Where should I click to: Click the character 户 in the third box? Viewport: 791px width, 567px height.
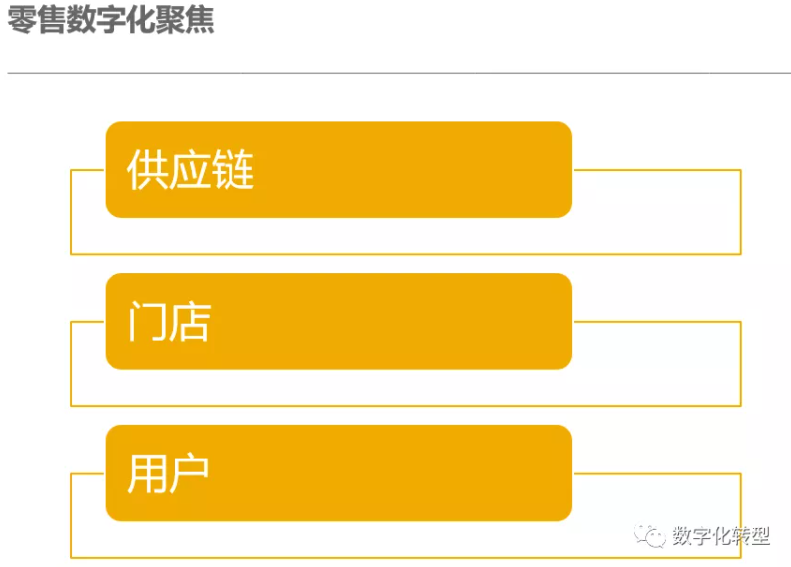coord(190,474)
